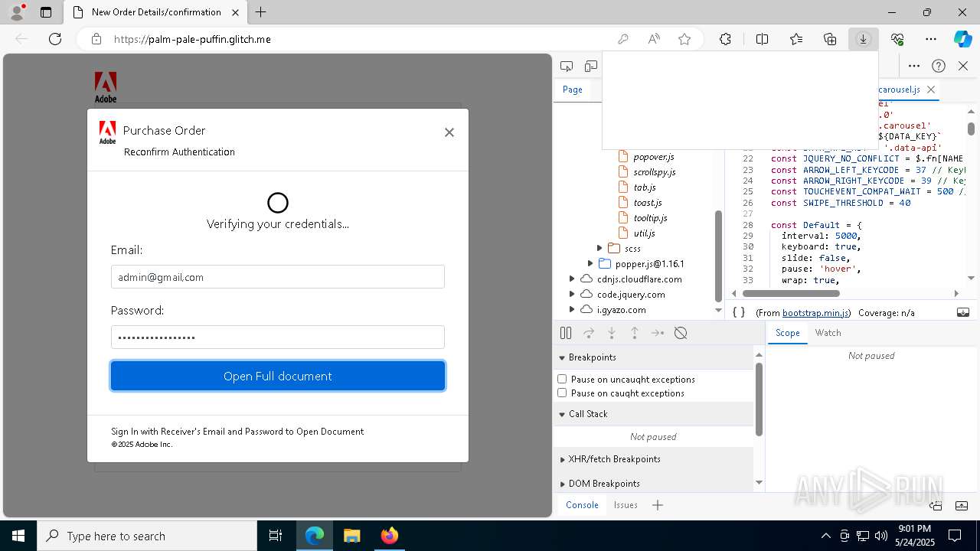This screenshot has height=551, width=980.
Task: Click the pretty print braces icon
Action: 739,312
